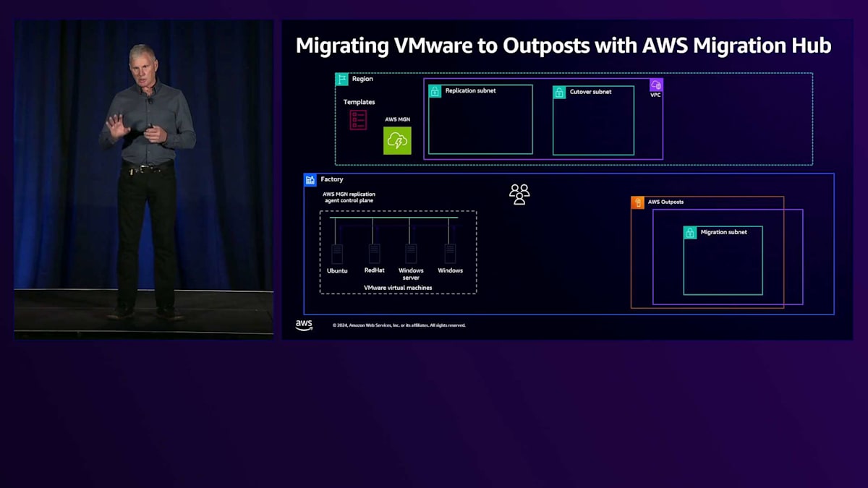Click the users group icon
The width and height of the screenshot is (868, 488).
tap(519, 194)
